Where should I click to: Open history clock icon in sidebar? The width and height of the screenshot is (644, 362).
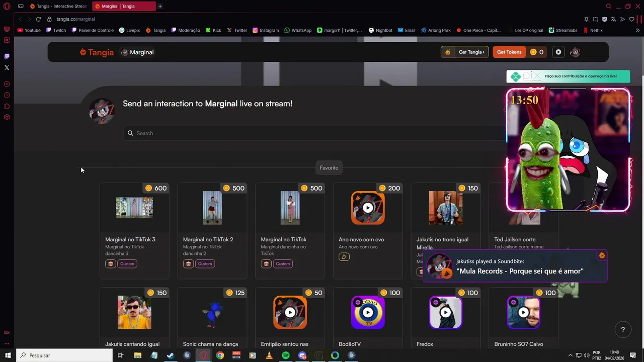[7, 95]
